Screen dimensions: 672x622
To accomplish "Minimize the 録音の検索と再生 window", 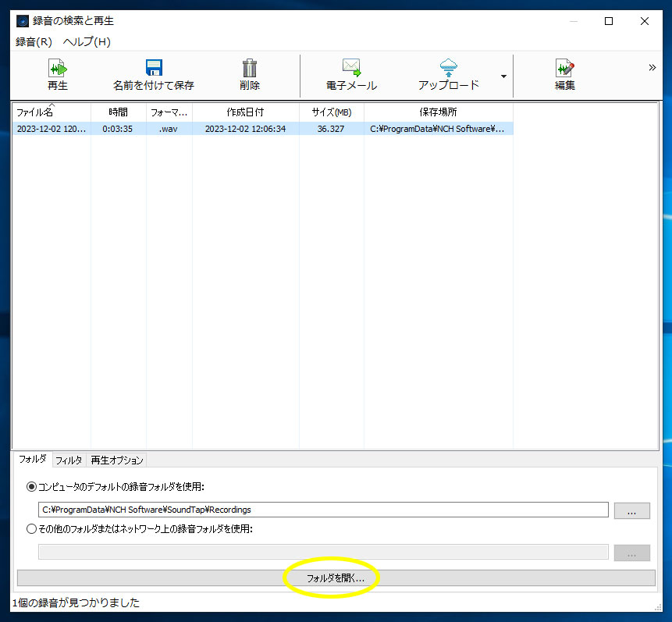I will (574, 21).
